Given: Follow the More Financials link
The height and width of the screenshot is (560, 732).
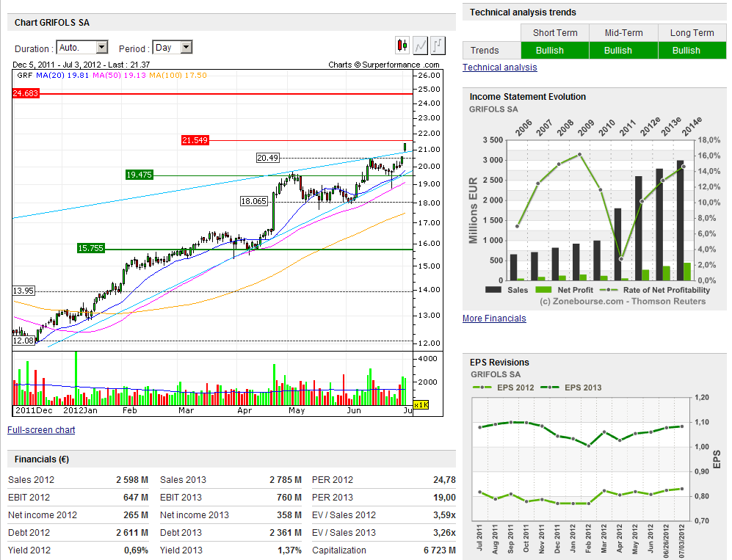Looking at the screenshot, I should [494, 319].
